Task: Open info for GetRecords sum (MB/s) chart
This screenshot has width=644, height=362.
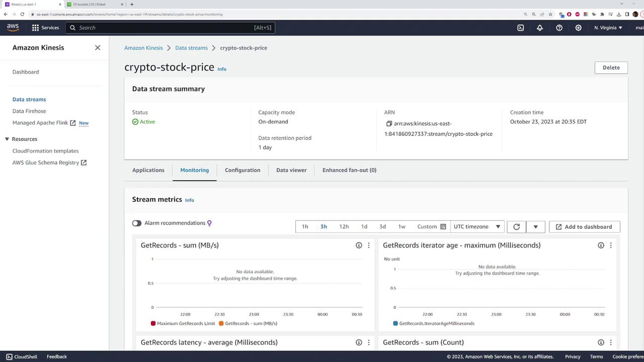Action: coord(359,245)
